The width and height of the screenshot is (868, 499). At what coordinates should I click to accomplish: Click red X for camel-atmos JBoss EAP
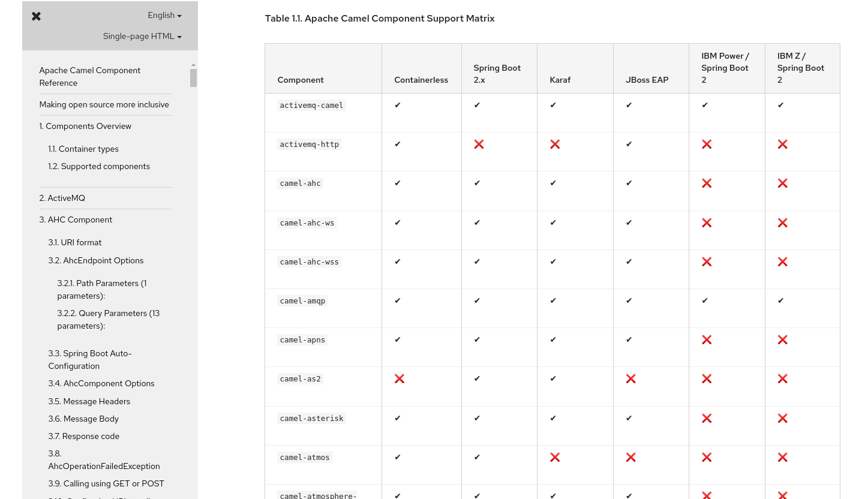click(630, 457)
